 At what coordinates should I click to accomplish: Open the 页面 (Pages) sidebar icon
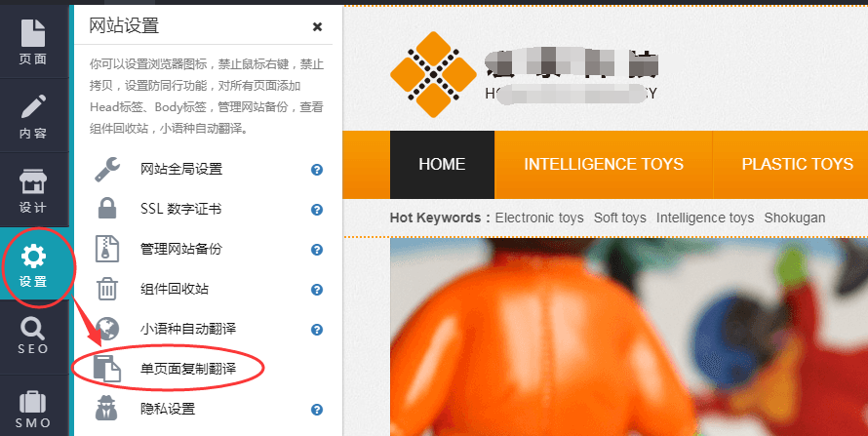click(x=33, y=42)
